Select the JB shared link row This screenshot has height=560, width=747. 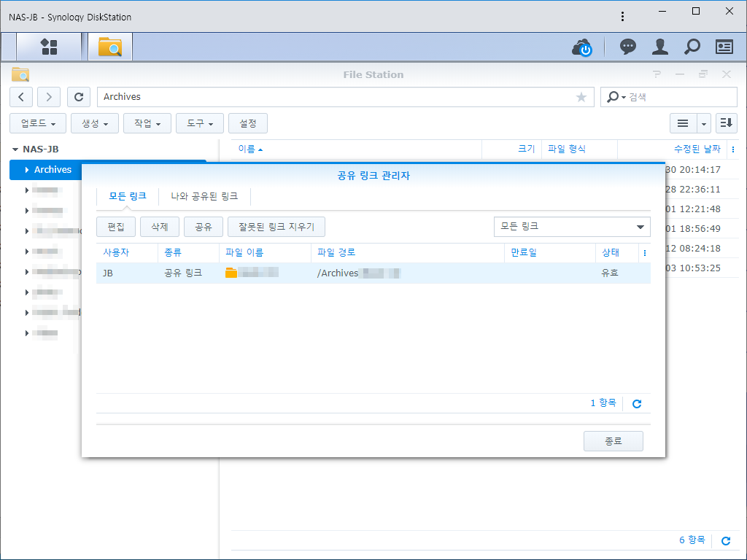pyautogui.click(x=373, y=273)
